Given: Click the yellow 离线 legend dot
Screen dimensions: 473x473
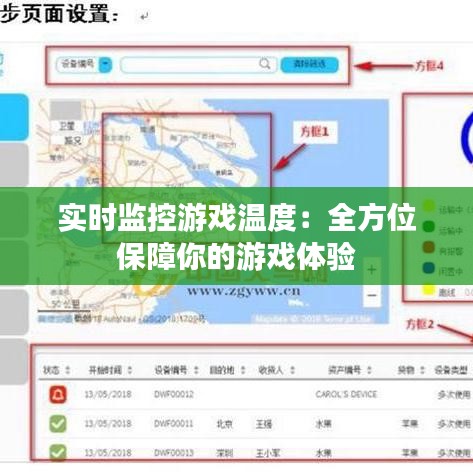Looking at the screenshot, I should pos(429,290).
